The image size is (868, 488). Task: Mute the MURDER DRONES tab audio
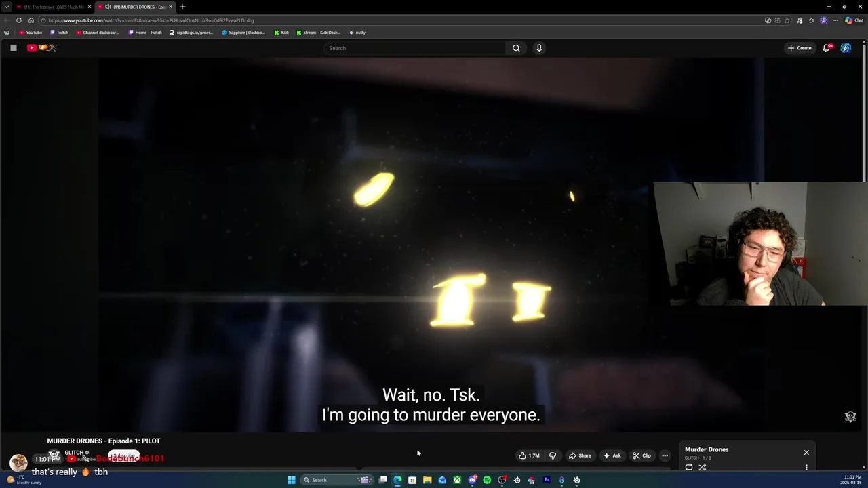point(108,7)
